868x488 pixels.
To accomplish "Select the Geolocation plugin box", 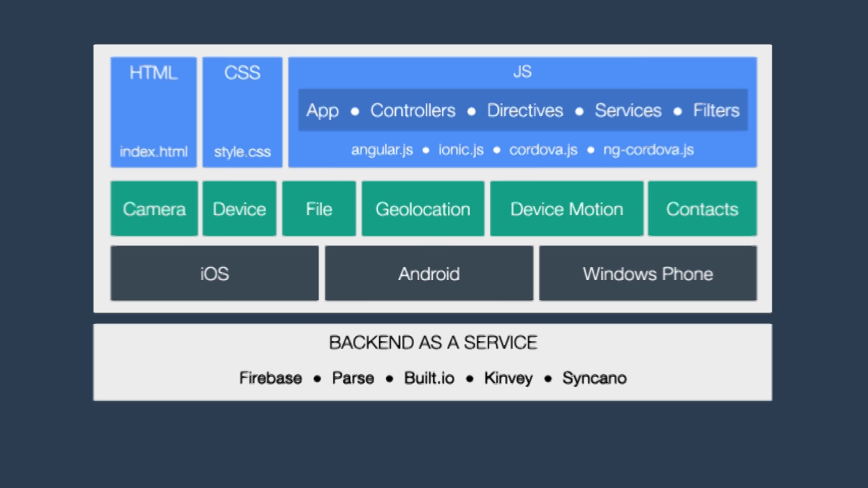I will (423, 209).
